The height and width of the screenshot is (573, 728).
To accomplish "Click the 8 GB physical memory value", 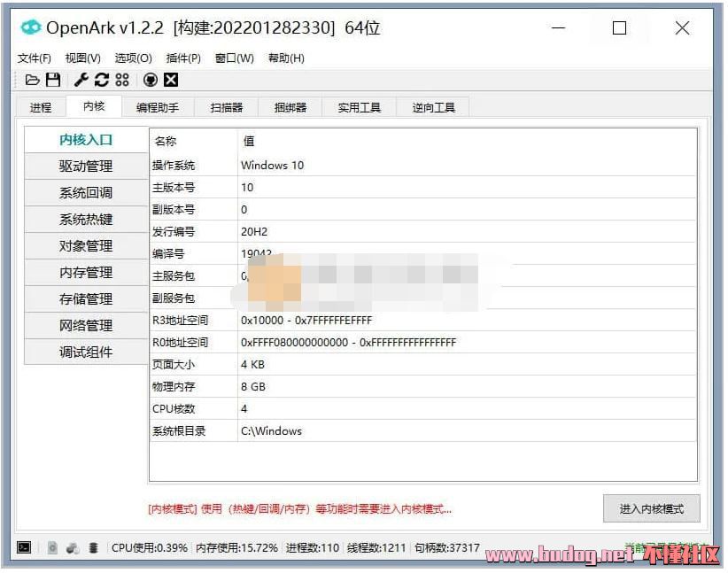I will (x=253, y=387).
